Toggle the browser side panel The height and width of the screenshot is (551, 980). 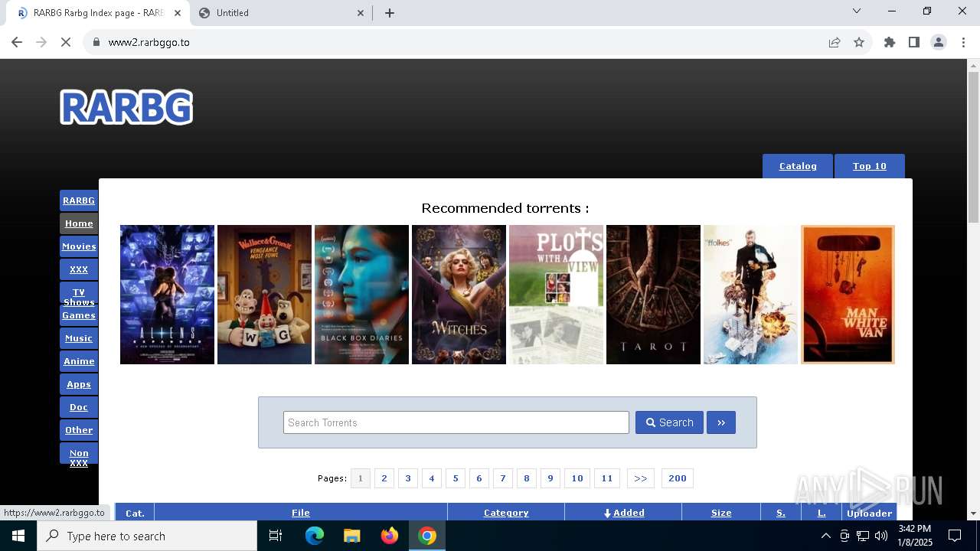(914, 42)
